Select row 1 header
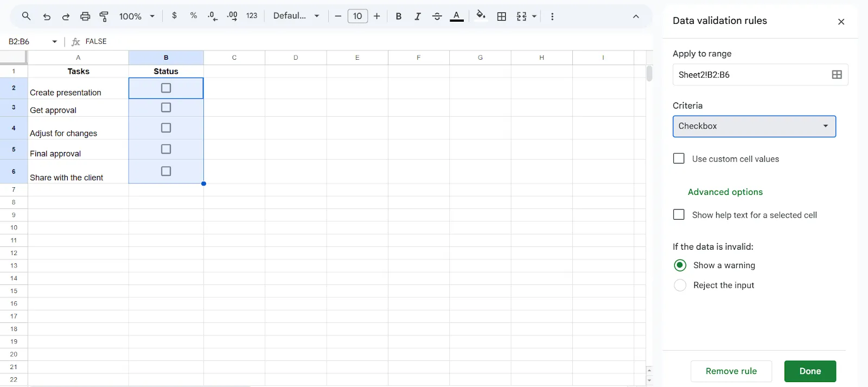The height and width of the screenshot is (387, 868). pos(14,71)
